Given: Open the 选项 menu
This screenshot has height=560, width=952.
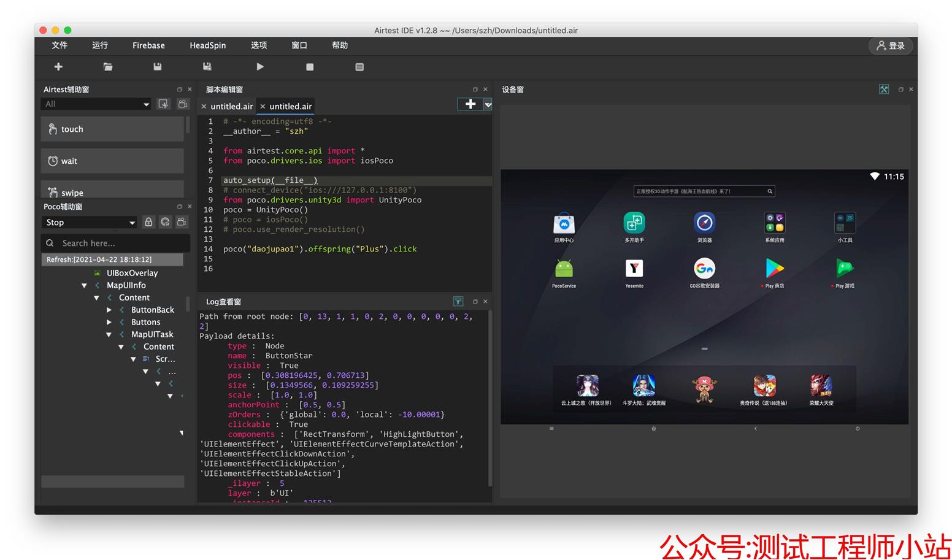Looking at the screenshot, I should point(259,45).
